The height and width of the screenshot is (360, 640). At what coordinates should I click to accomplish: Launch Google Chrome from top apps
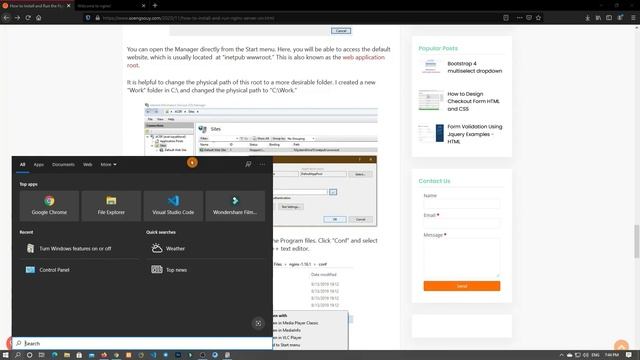click(x=49, y=206)
